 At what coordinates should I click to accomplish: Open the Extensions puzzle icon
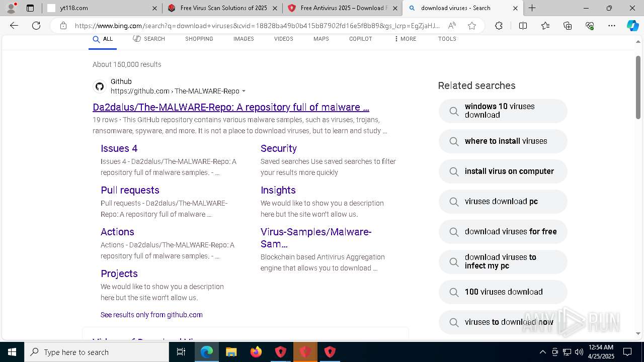coord(499,26)
